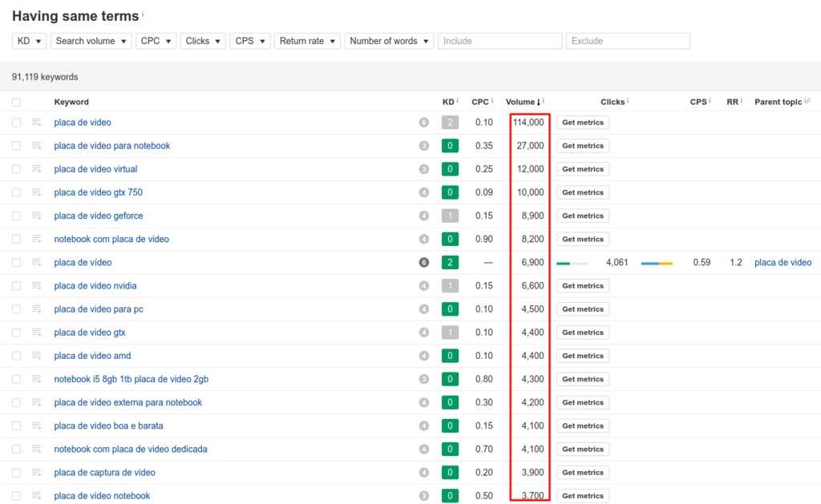
Task: Open the info icon next to the CPS header
Action: point(710,100)
